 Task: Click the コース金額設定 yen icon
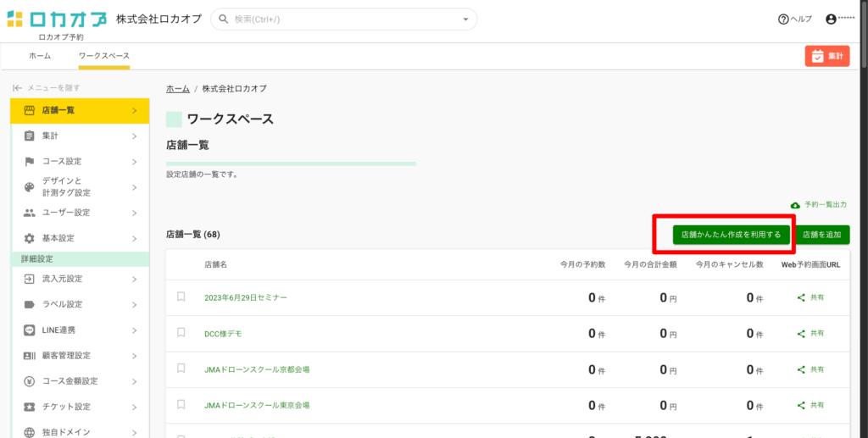coord(30,381)
